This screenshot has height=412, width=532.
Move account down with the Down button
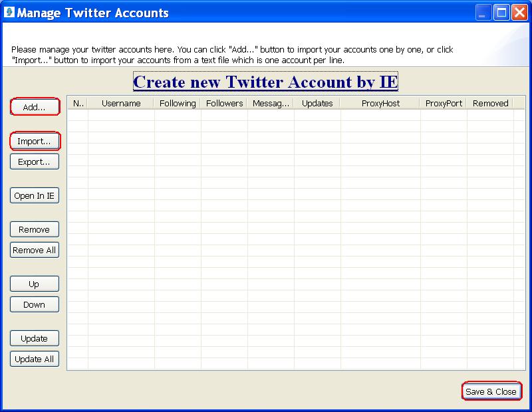point(35,304)
